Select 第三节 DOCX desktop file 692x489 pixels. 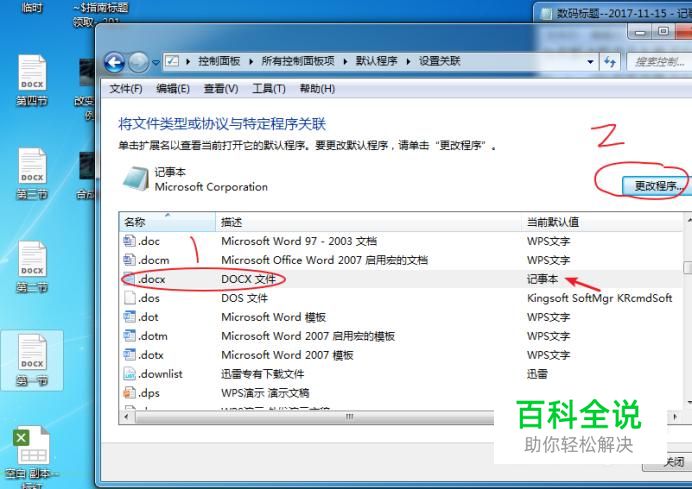pos(32,174)
